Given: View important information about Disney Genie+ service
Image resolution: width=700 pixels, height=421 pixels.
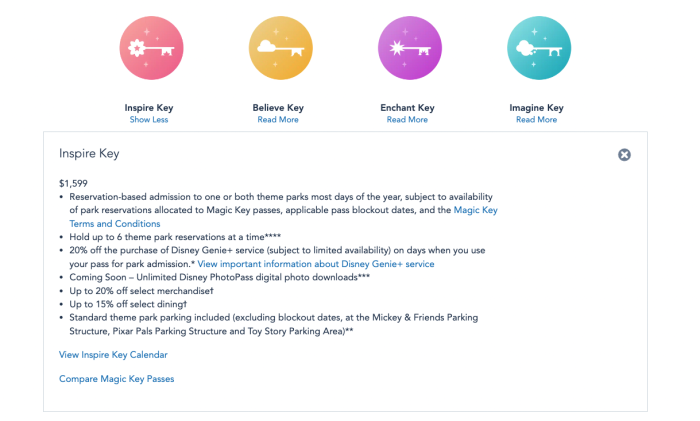Looking at the screenshot, I should [x=316, y=263].
